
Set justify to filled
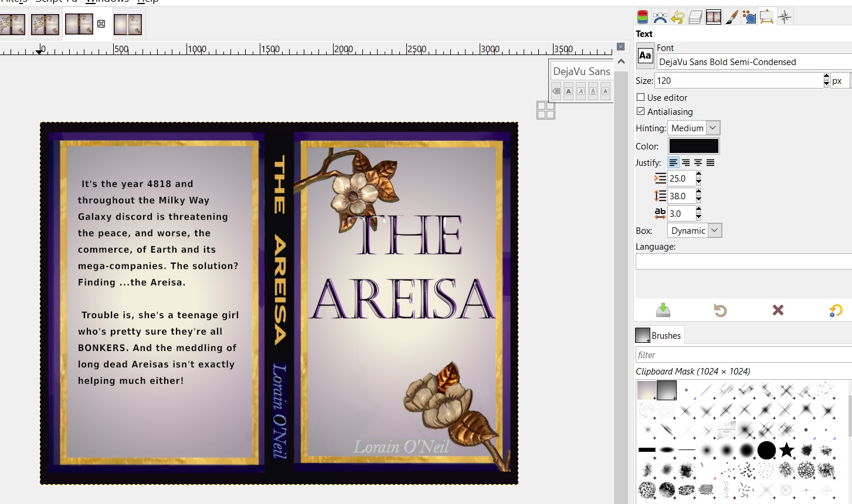click(710, 163)
